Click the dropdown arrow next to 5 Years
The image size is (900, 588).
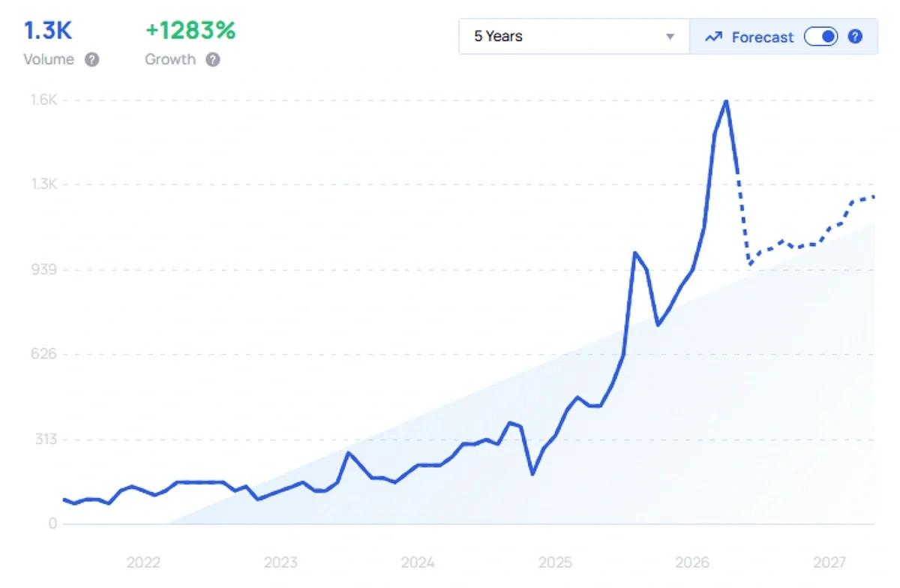pos(670,37)
